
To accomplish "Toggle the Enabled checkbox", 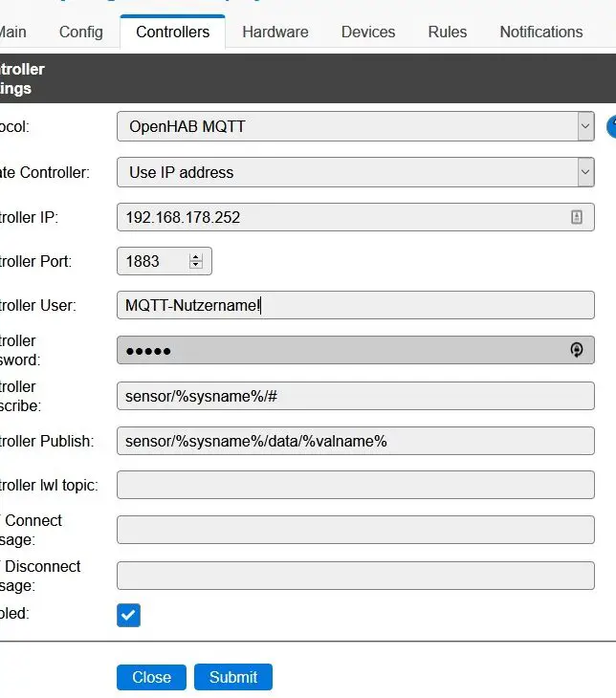I will pyautogui.click(x=129, y=615).
